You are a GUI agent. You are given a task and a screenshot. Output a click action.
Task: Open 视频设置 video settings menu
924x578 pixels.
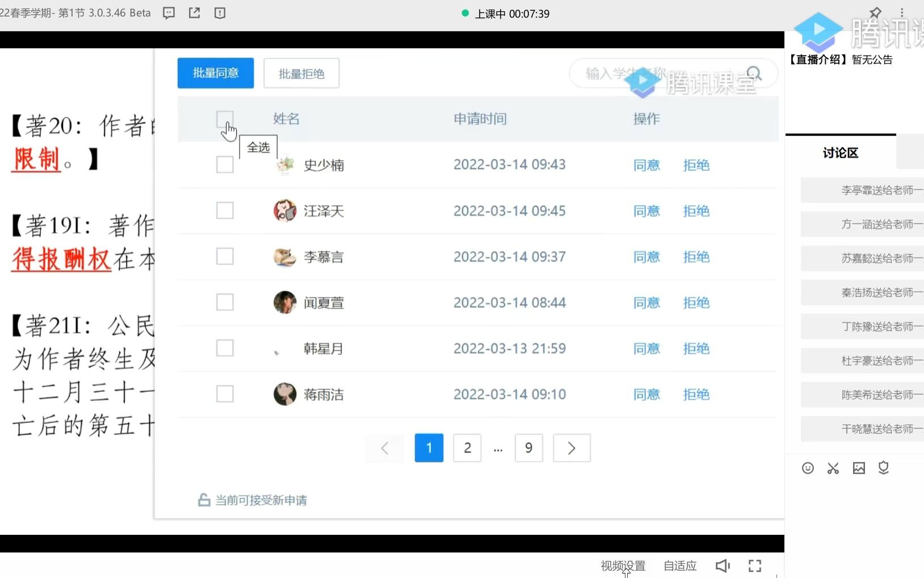click(x=623, y=565)
